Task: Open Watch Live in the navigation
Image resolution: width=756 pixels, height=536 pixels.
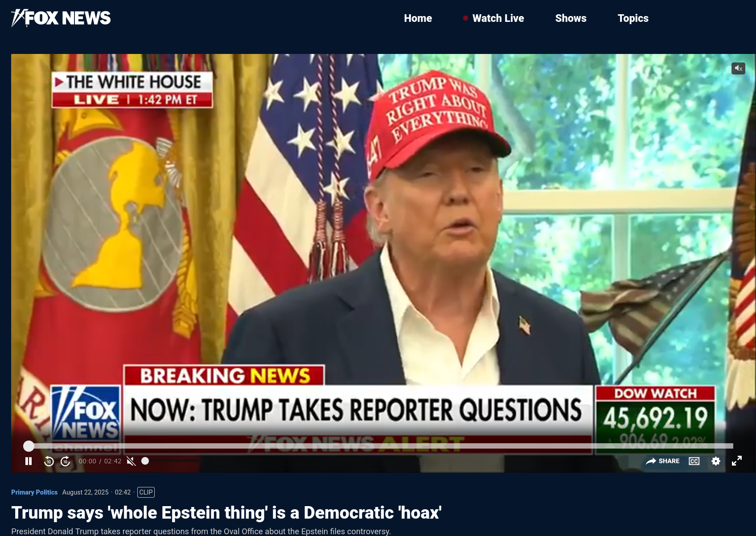Action: [493, 18]
